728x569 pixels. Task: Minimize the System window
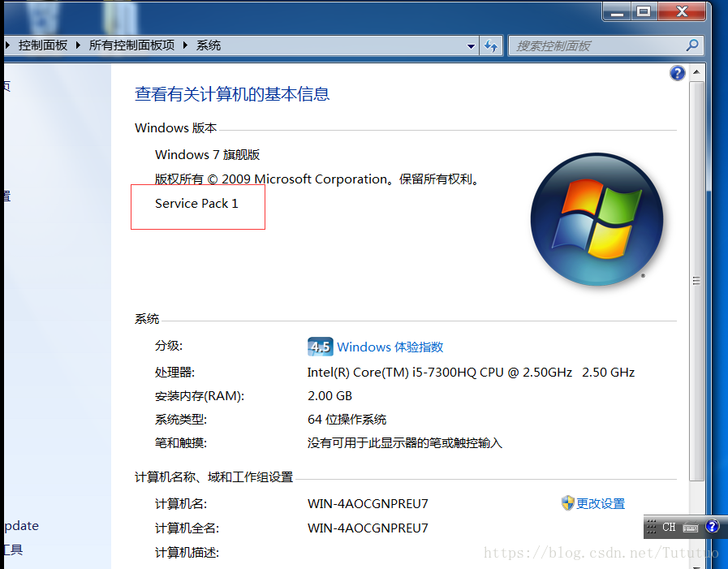[x=617, y=11]
